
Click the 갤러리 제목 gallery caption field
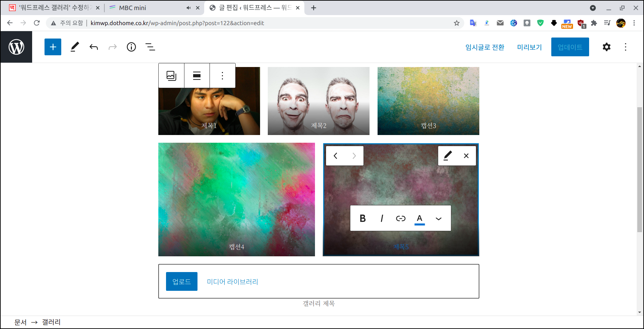[319, 304]
